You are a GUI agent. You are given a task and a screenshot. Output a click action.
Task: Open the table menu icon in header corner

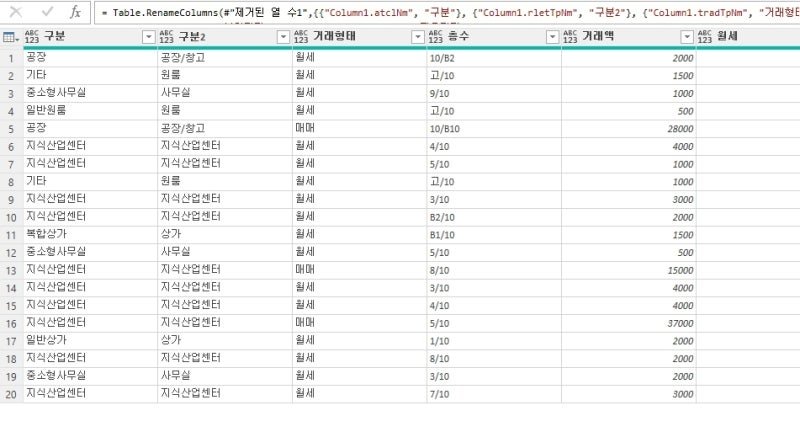(11, 37)
